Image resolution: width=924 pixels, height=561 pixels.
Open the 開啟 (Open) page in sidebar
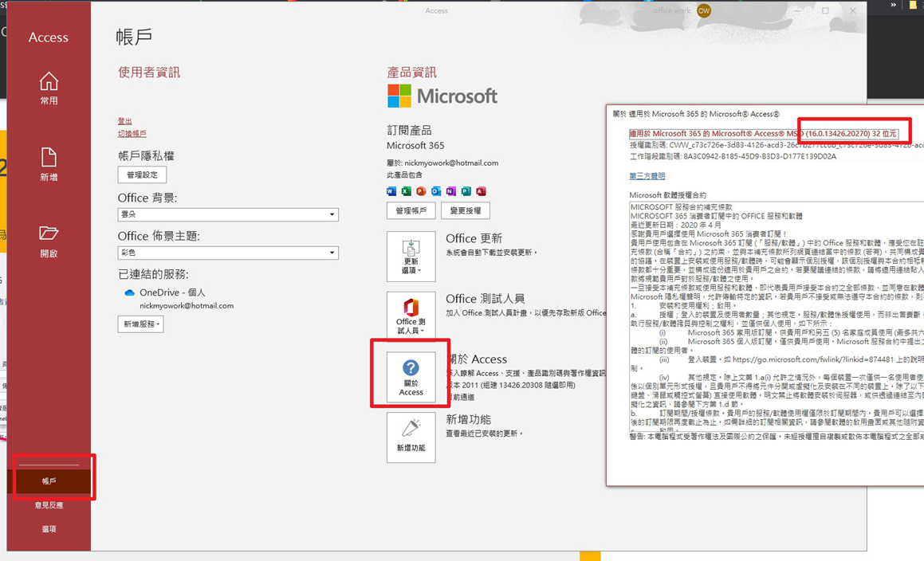[49, 241]
